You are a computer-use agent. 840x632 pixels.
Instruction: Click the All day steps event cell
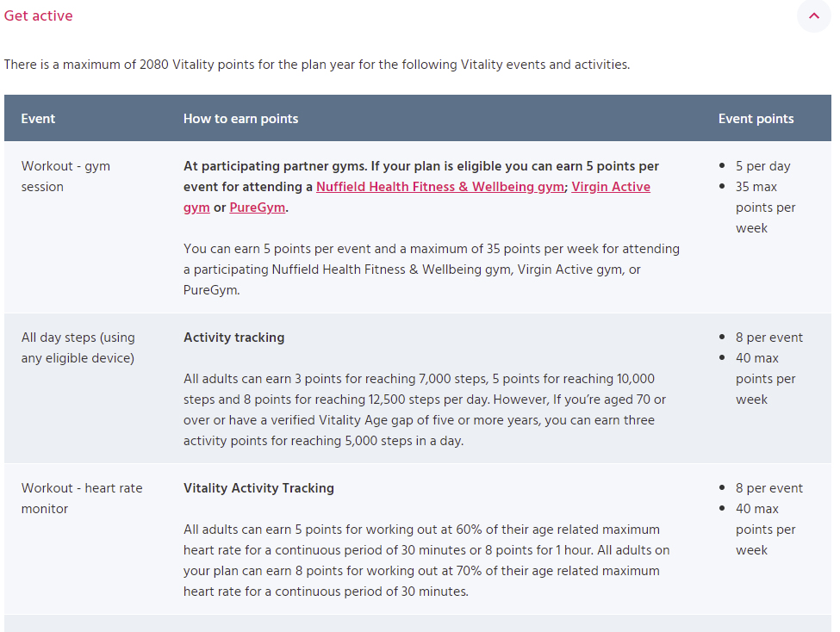coord(78,347)
